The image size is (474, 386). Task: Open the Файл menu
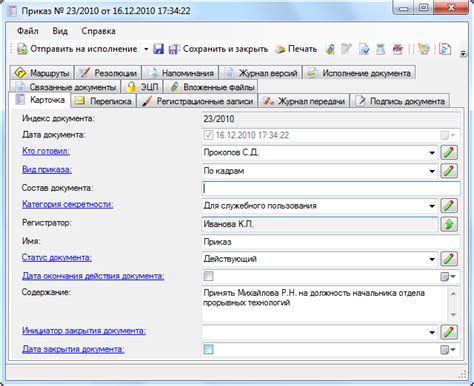click(x=28, y=31)
